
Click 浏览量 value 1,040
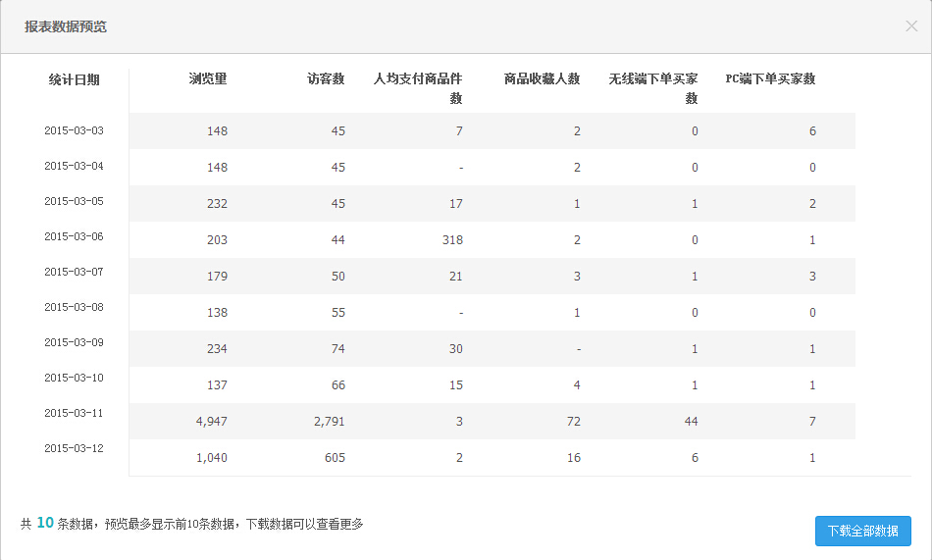pyautogui.click(x=212, y=458)
